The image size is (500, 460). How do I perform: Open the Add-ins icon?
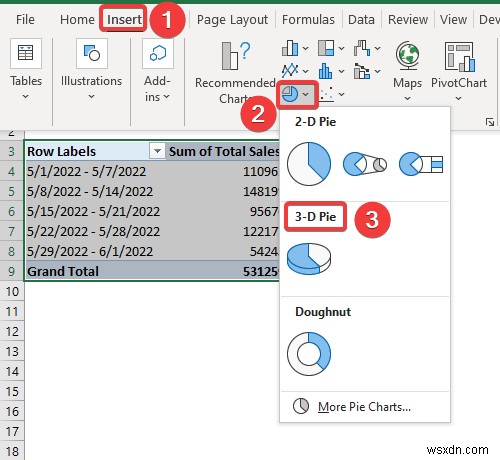[x=158, y=53]
